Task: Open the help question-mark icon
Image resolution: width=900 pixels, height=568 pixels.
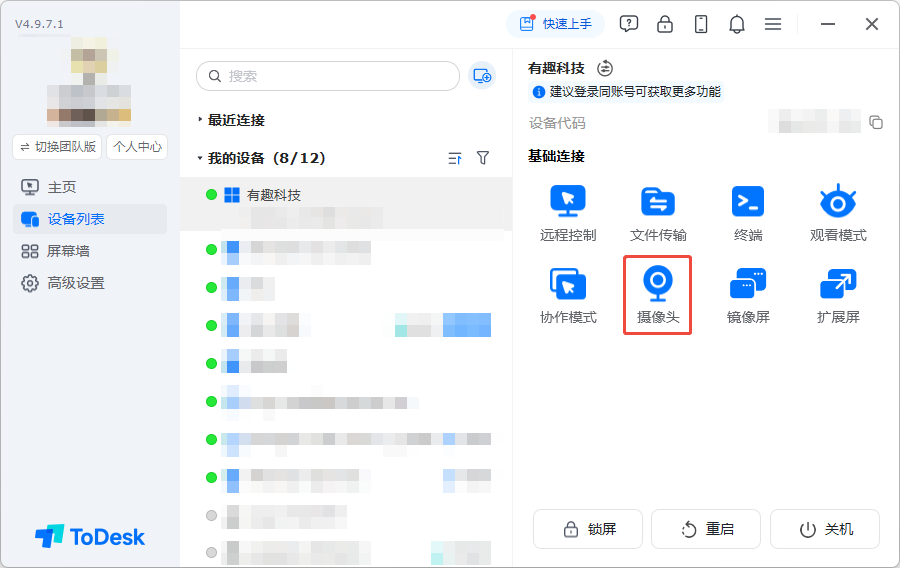Action: [629, 24]
